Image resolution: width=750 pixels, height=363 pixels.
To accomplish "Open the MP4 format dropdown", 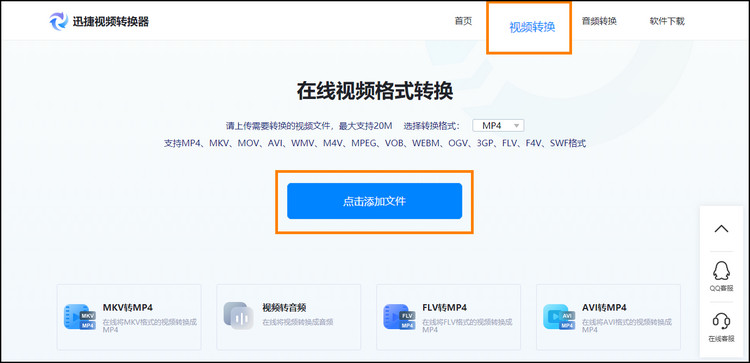I will [498, 126].
